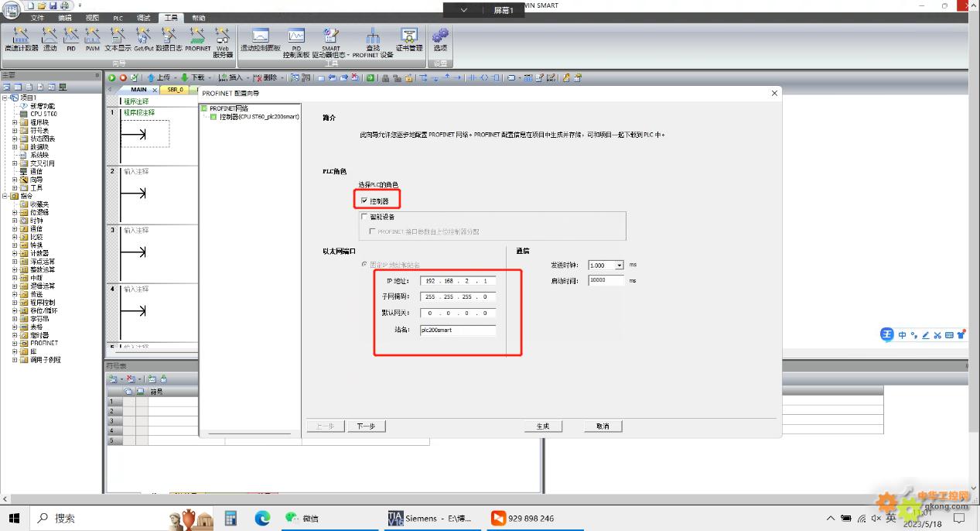Click the 生成 button in wizard

tap(542, 427)
